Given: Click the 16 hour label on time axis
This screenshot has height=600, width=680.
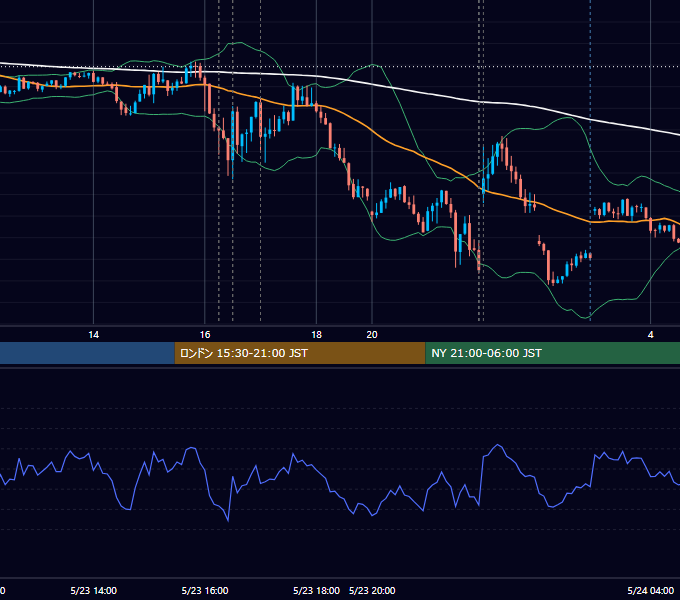Looking at the screenshot, I should tap(205, 335).
